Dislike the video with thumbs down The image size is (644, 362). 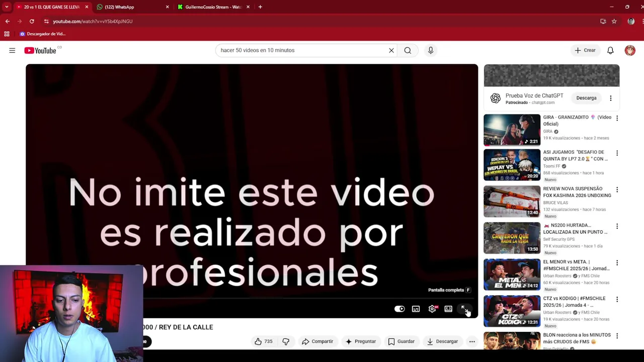tap(286, 341)
